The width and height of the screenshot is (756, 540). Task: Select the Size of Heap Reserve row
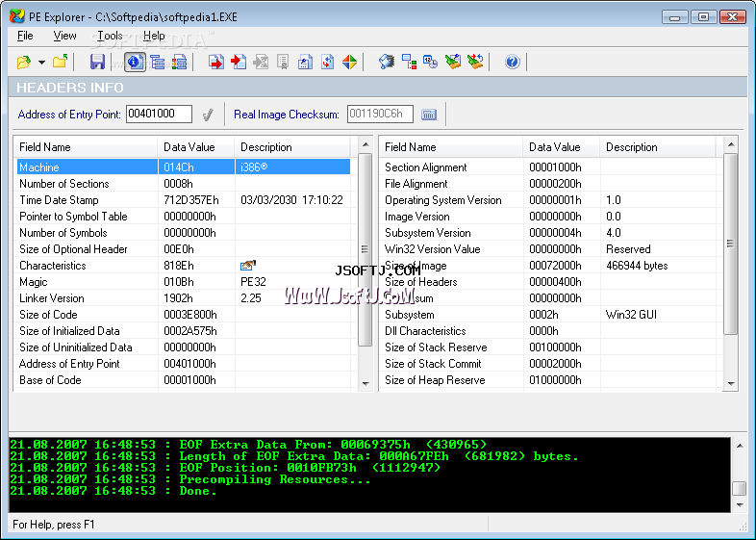click(x=549, y=380)
